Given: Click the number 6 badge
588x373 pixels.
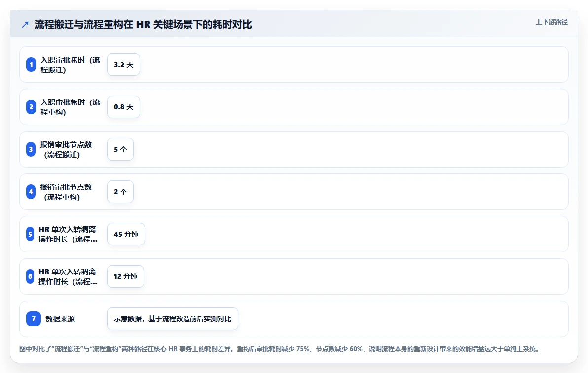Looking at the screenshot, I should [x=30, y=276].
